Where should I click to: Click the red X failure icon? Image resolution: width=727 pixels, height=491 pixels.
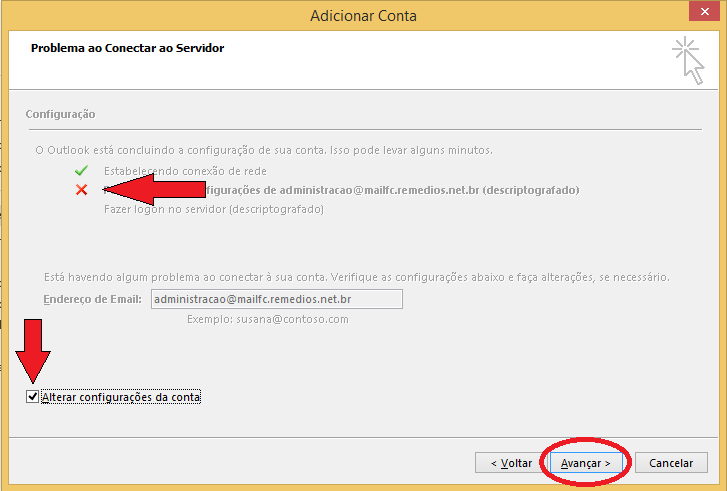[82, 190]
